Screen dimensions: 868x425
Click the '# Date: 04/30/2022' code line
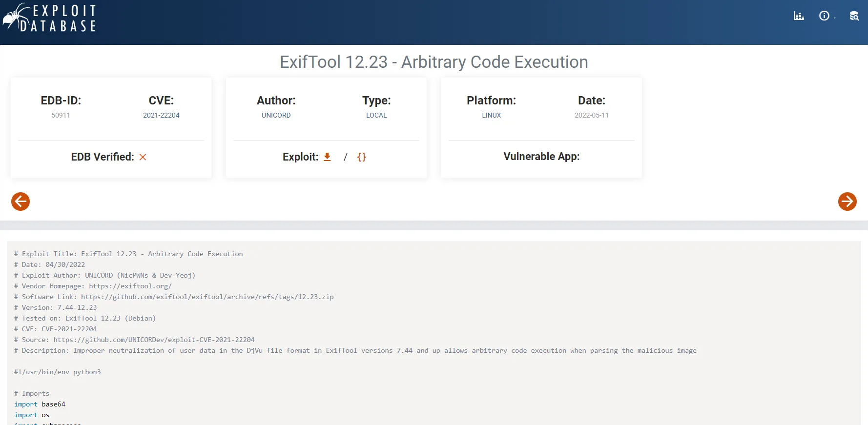pyautogui.click(x=50, y=264)
